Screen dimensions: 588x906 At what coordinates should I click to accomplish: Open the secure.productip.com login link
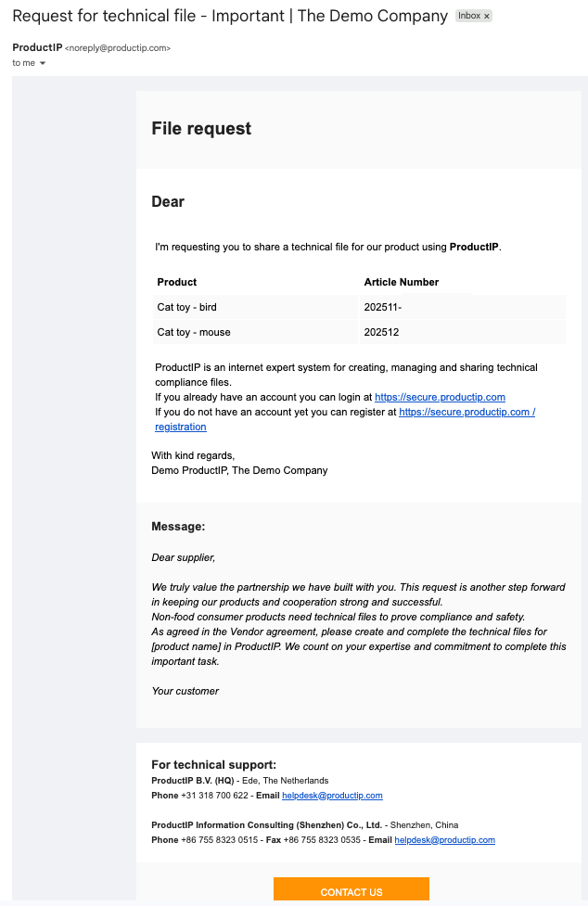pyautogui.click(x=440, y=397)
